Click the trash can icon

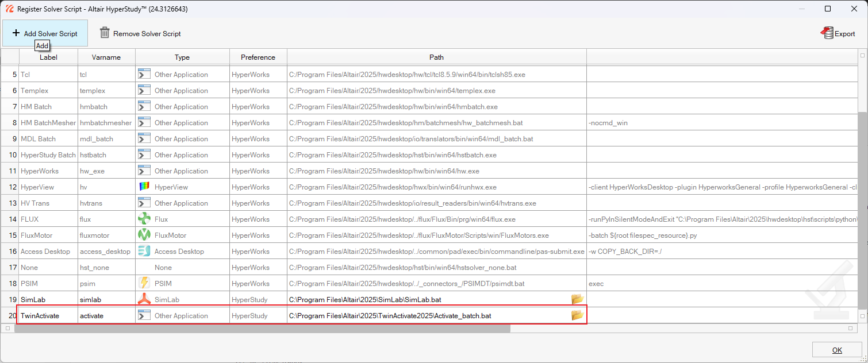click(x=105, y=33)
